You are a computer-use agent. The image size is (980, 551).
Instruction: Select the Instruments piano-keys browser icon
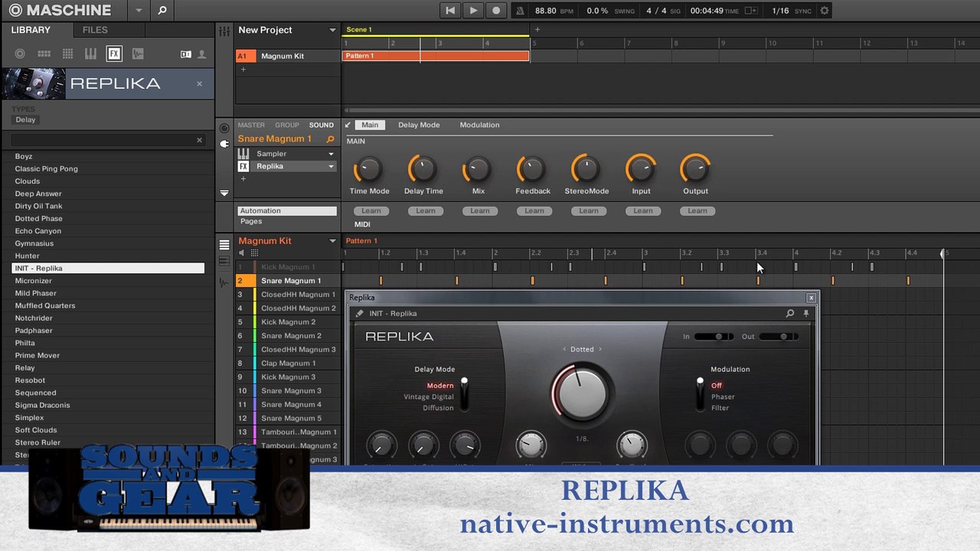[90, 54]
